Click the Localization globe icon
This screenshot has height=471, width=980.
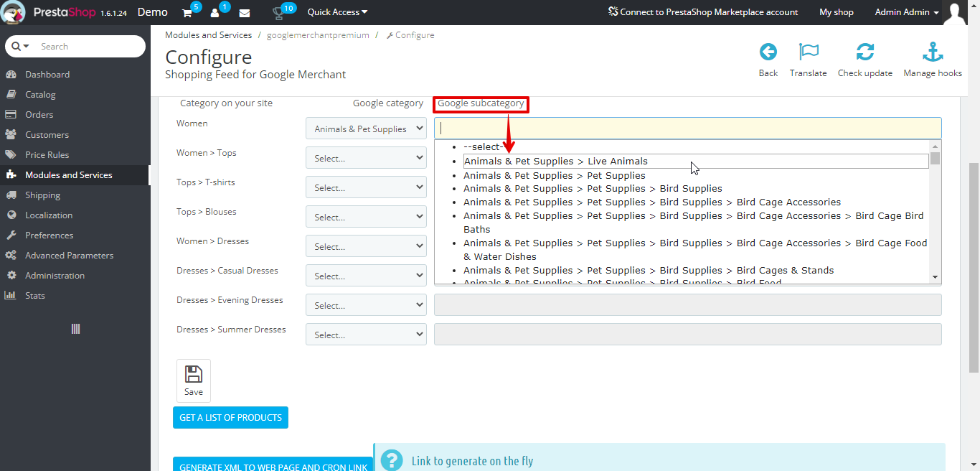click(x=11, y=215)
